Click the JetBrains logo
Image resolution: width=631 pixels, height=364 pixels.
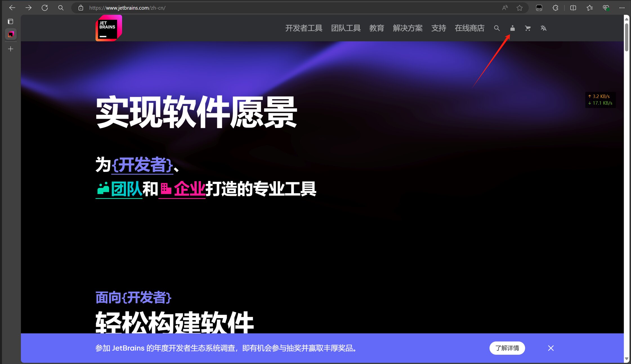(109, 28)
